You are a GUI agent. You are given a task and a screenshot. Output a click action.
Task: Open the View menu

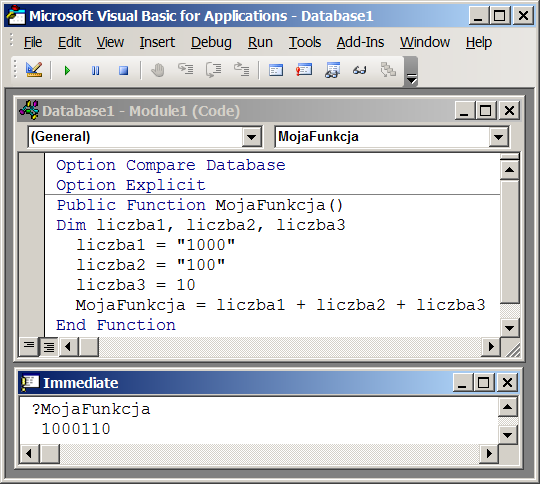(110, 42)
